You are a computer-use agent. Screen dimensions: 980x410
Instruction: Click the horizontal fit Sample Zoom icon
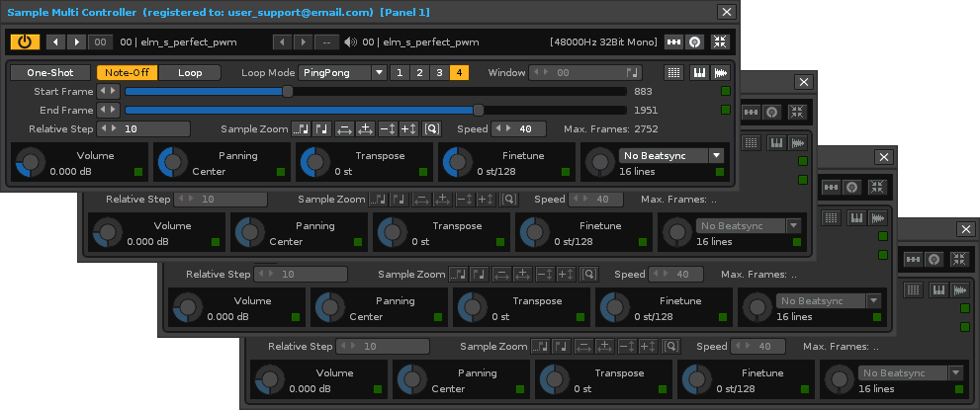[344, 129]
